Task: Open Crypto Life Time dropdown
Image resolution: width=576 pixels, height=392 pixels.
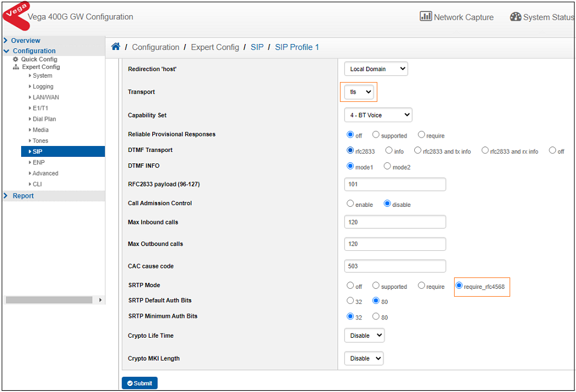Action: [364, 335]
